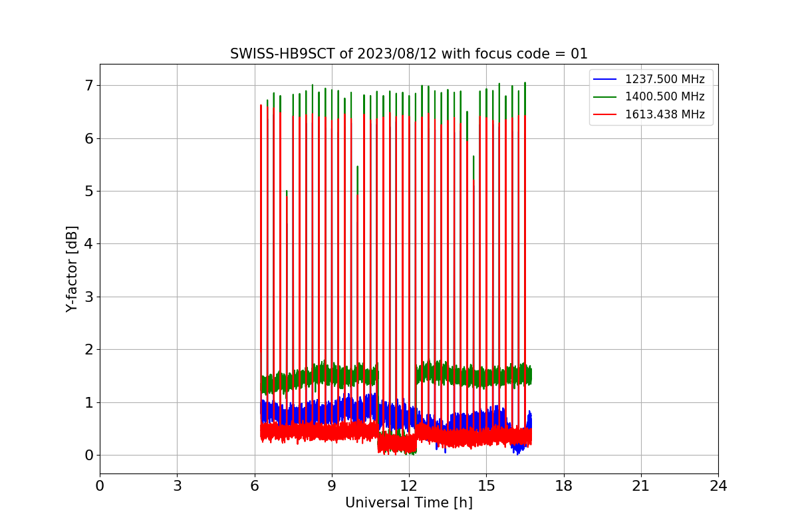The width and height of the screenshot is (798, 532).
Task: Click the green legend line swatch
Action: (x=605, y=96)
